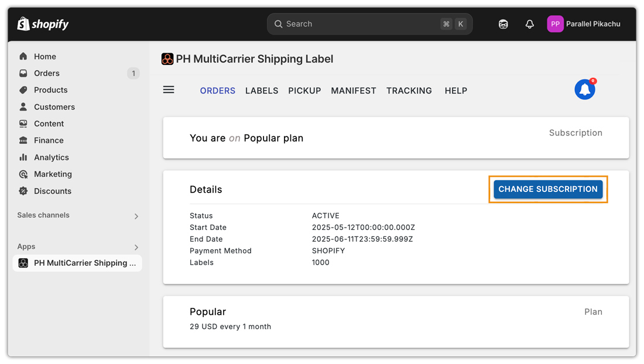Expand the Apps section chevron
Viewport: 644px width, 364px height.
coord(136,248)
